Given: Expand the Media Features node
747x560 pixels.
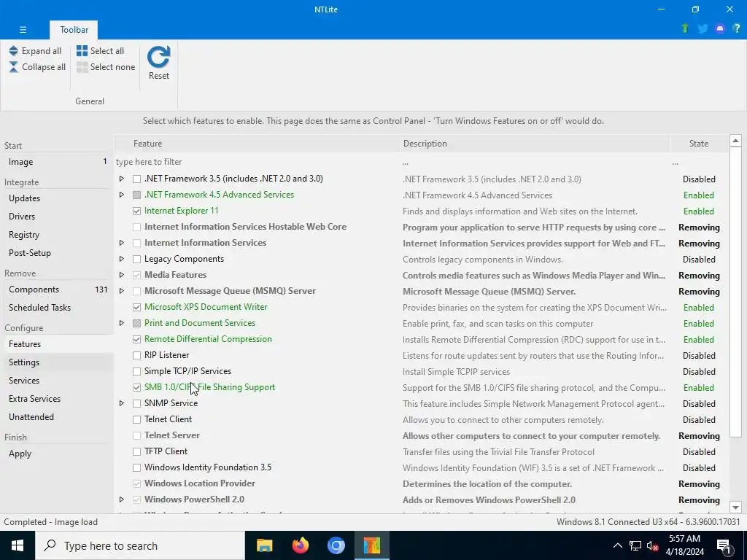Looking at the screenshot, I should pos(122,275).
